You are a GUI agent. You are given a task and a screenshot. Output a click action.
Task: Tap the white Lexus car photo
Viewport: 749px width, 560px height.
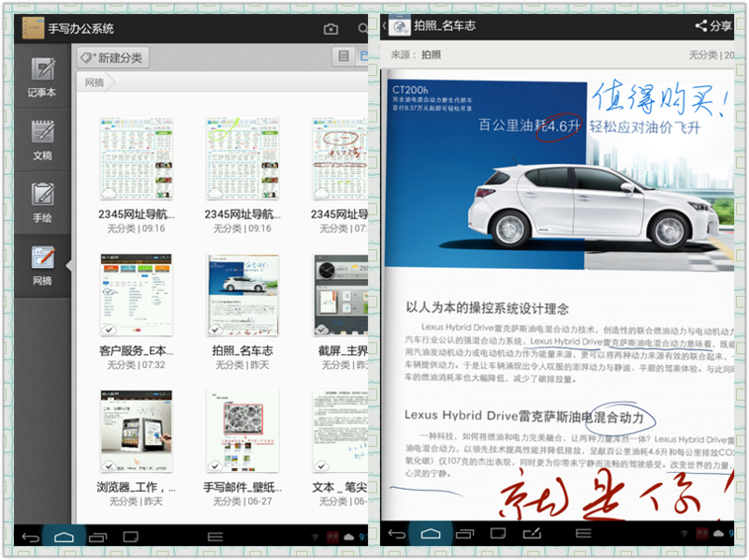pyautogui.click(x=593, y=206)
